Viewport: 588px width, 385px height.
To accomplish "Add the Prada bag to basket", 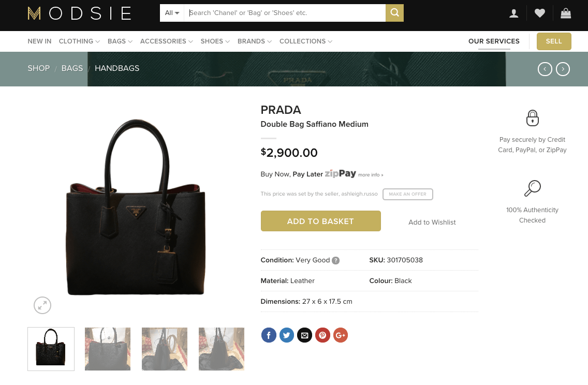I will click(x=320, y=221).
